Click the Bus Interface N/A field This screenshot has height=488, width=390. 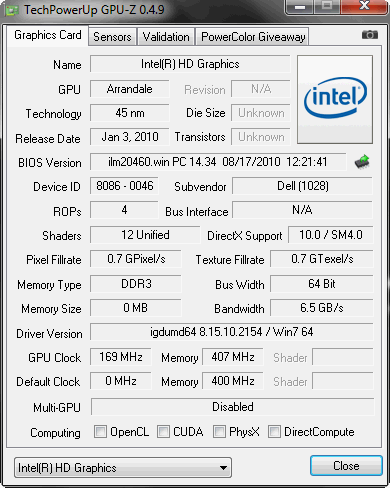[302, 210]
